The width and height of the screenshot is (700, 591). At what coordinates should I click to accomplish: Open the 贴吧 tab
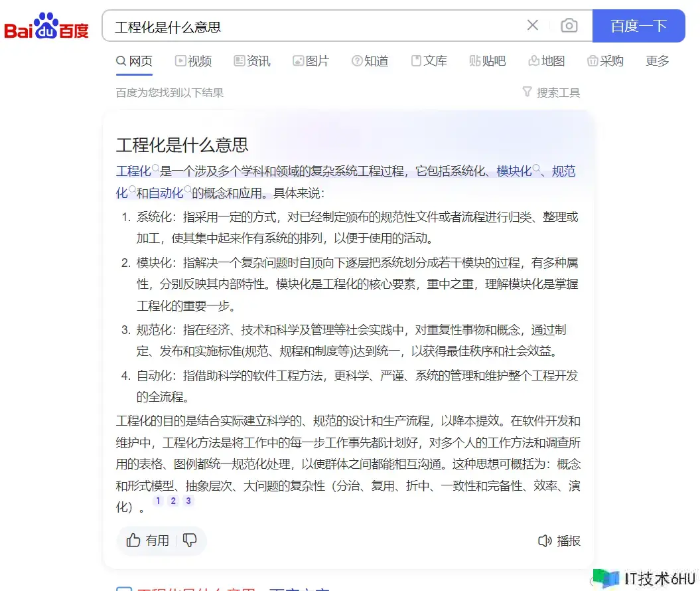click(x=487, y=61)
